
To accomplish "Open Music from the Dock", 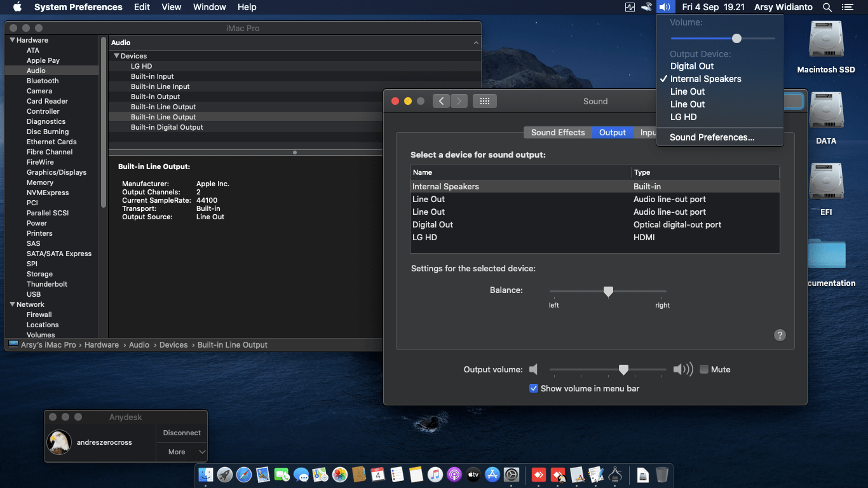I will [x=435, y=475].
